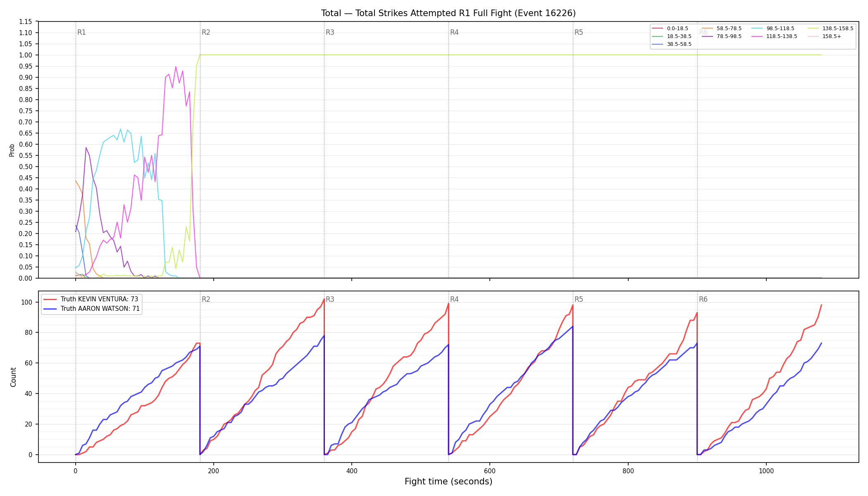Click the 800 x-axis tick label
This screenshot has width=868, height=496.
[628, 471]
